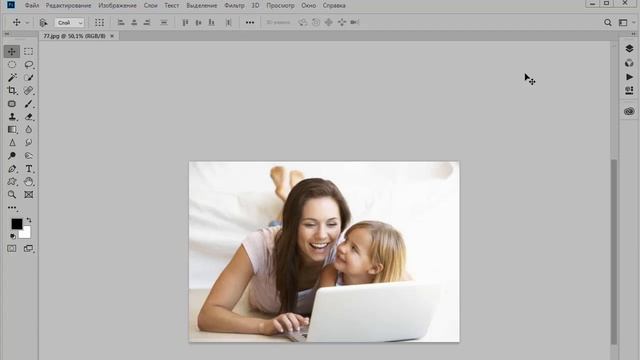The width and height of the screenshot is (640, 360).
Task: Align left edges in options bar
Action: (121, 22)
